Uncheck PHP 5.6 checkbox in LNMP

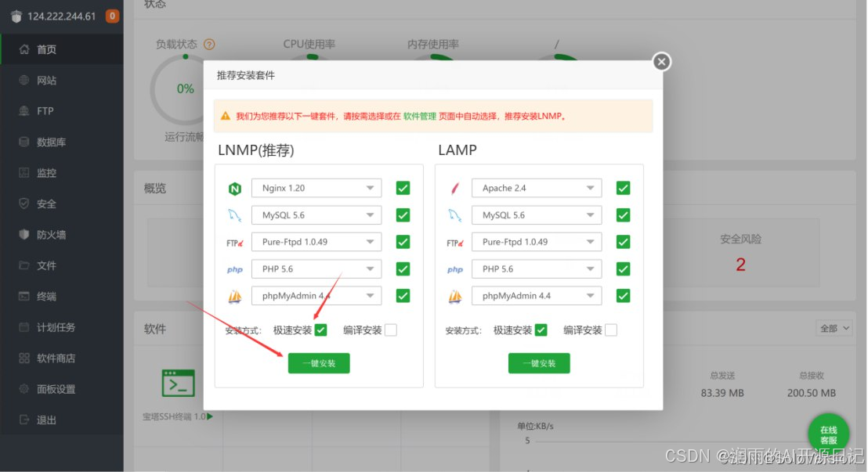click(x=403, y=269)
